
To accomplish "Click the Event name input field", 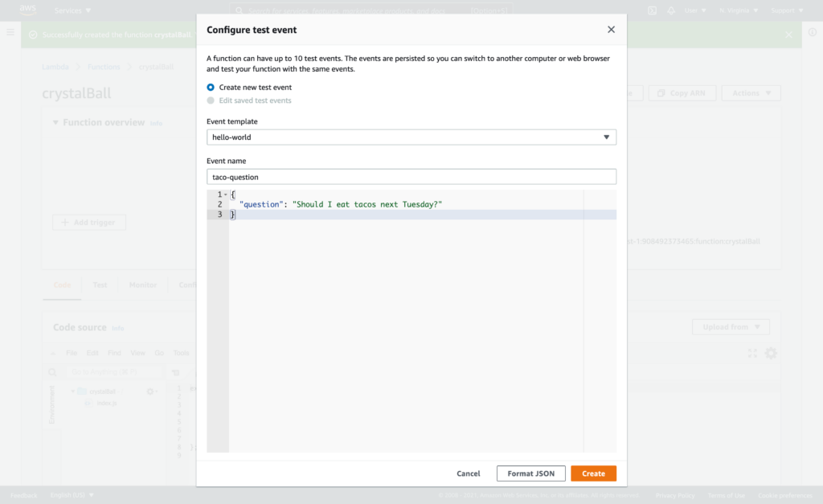I will click(x=411, y=177).
